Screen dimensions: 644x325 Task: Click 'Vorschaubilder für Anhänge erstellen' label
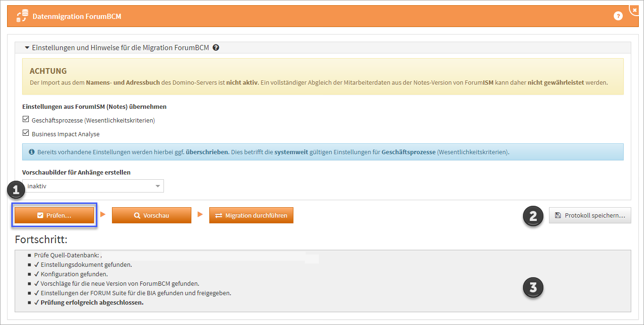click(x=77, y=172)
